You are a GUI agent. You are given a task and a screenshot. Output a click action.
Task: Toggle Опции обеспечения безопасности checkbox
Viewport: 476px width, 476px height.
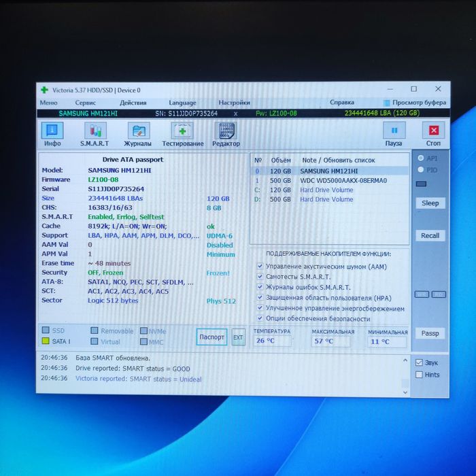pyautogui.click(x=260, y=318)
